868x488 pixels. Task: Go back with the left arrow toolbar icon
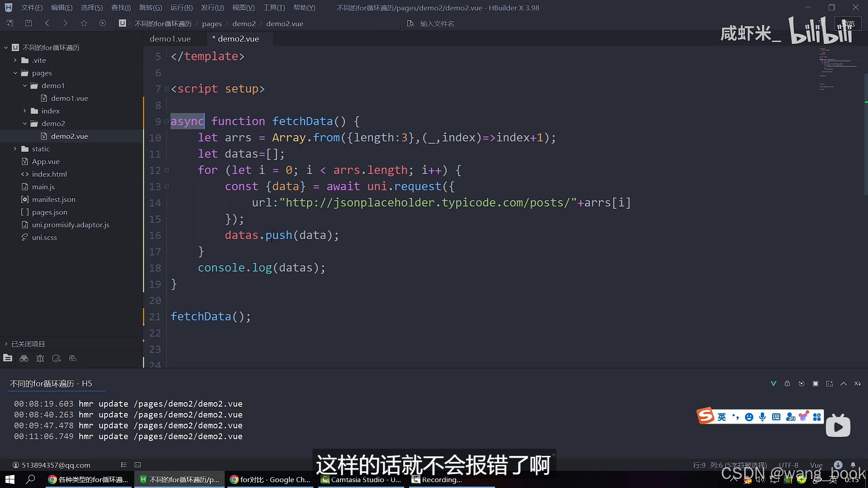(47, 23)
